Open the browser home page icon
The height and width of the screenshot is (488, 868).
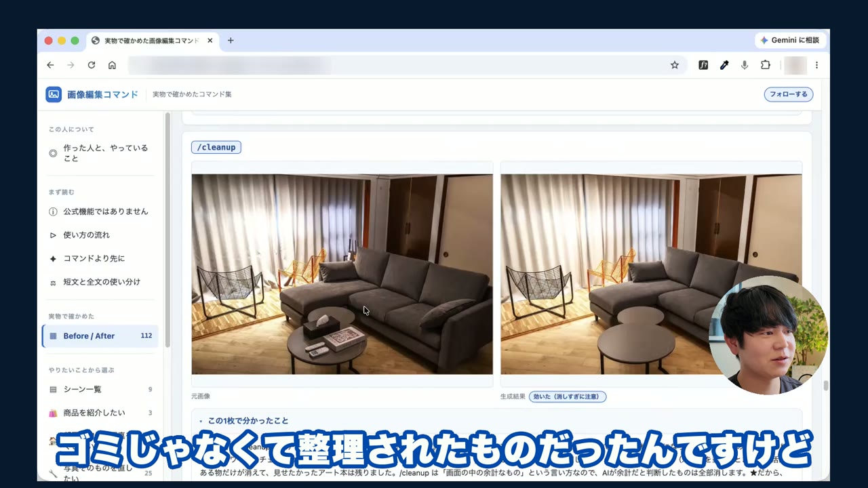pos(112,65)
